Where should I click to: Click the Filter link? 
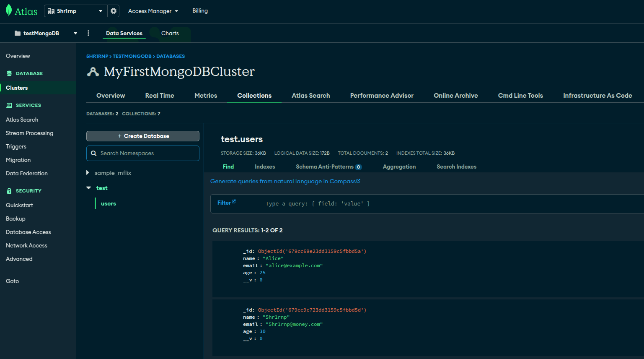click(x=224, y=203)
